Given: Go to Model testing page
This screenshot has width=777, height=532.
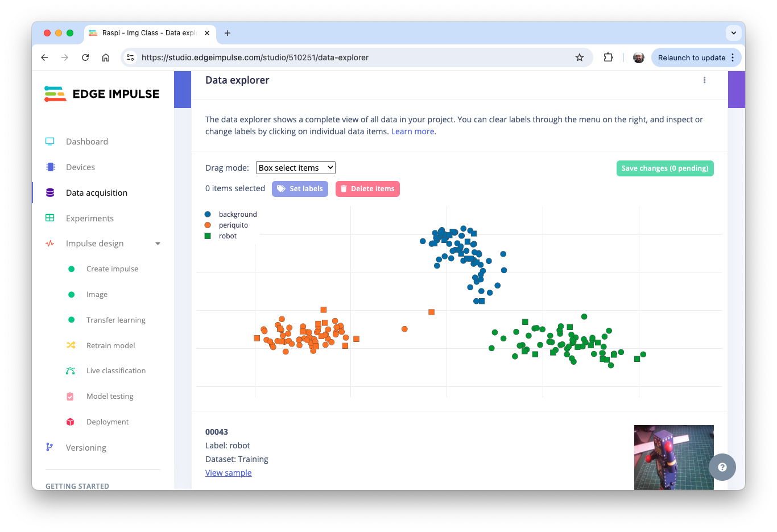Looking at the screenshot, I should click(x=110, y=397).
